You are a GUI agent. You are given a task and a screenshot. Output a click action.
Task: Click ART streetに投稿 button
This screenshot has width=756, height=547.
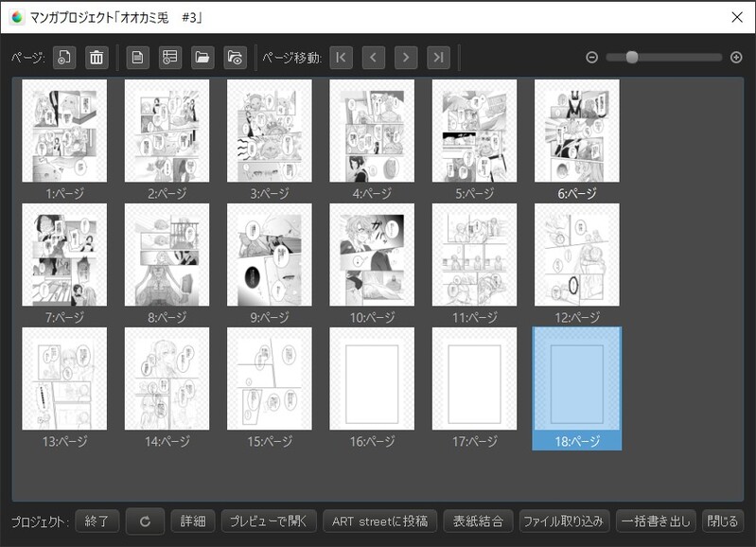pos(380,521)
